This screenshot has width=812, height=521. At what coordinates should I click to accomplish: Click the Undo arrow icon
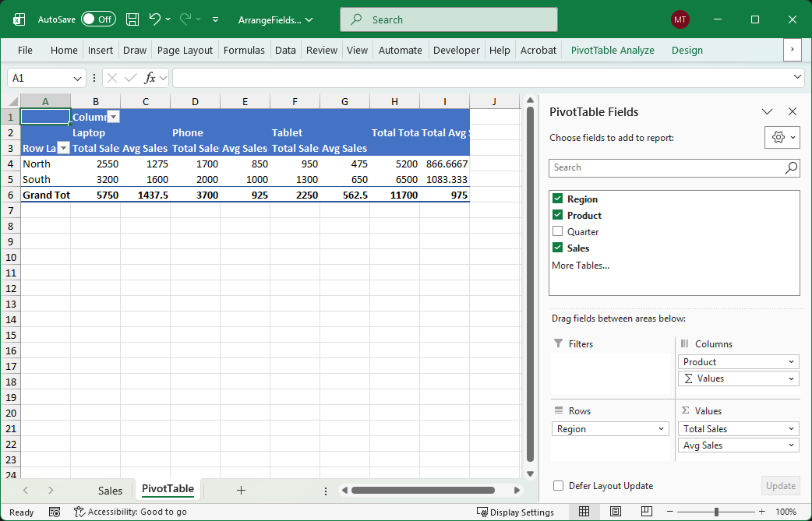point(154,19)
